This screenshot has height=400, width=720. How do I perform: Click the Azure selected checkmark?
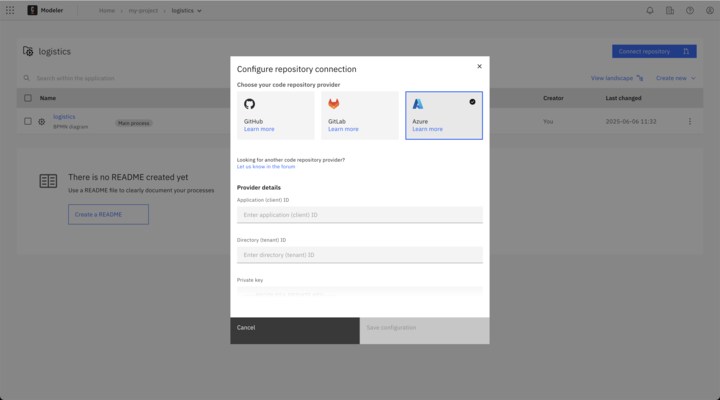[x=472, y=102]
